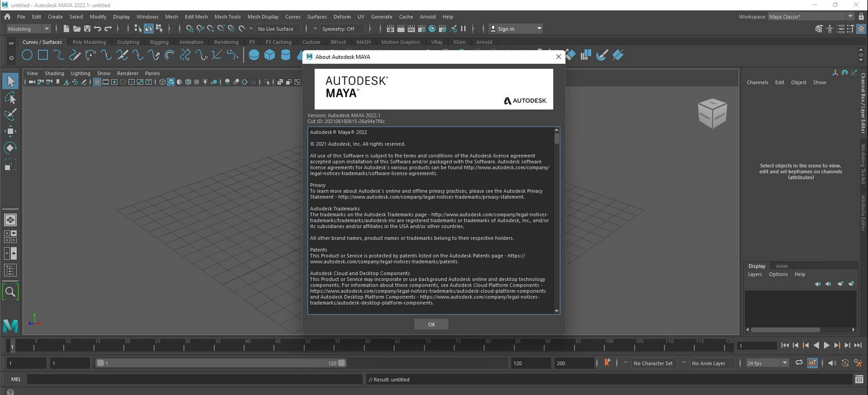
Task: Click the Play Forwards button
Action: (827, 345)
